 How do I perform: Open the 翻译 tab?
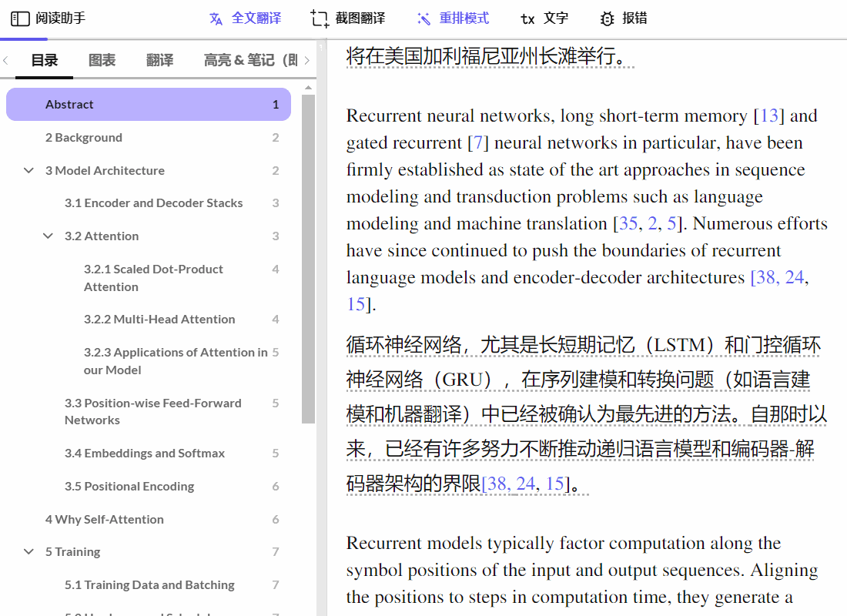pos(159,60)
